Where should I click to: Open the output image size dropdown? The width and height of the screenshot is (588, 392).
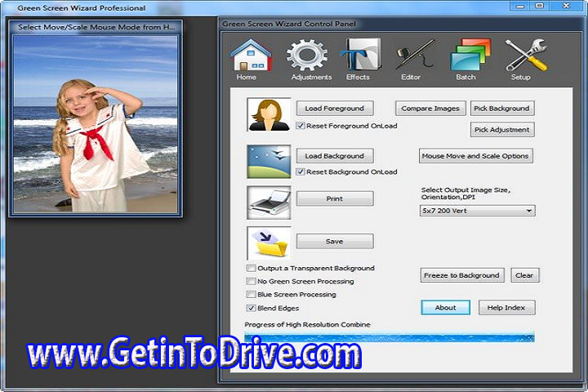[478, 211]
